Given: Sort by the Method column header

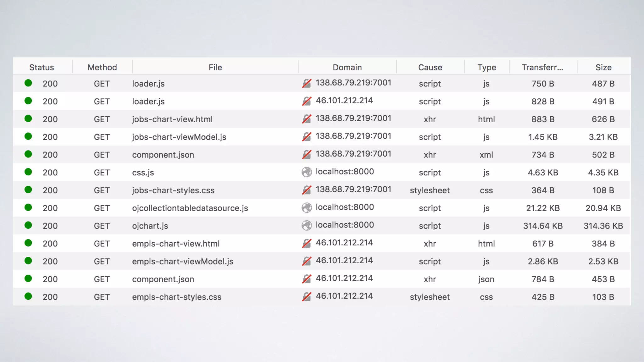Looking at the screenshot, I should 102,67.
